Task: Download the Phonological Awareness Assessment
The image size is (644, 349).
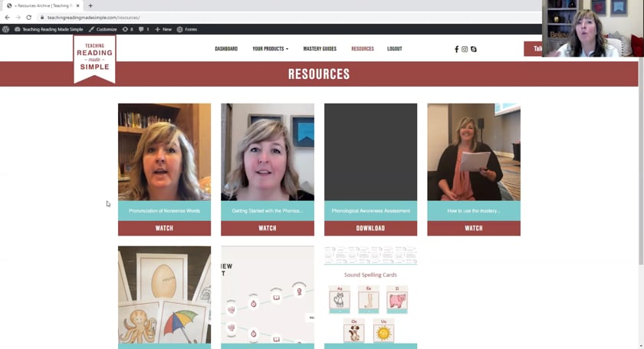Action: click(x=370, y=228)
